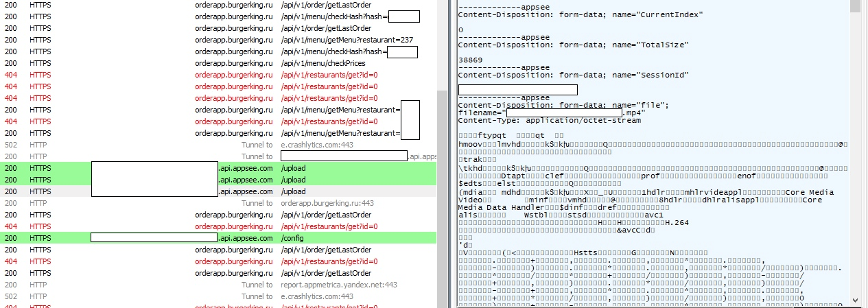Click the Content-Type: application/octet-stream line
The image size is (868, 308).
[x=549, y=120]
